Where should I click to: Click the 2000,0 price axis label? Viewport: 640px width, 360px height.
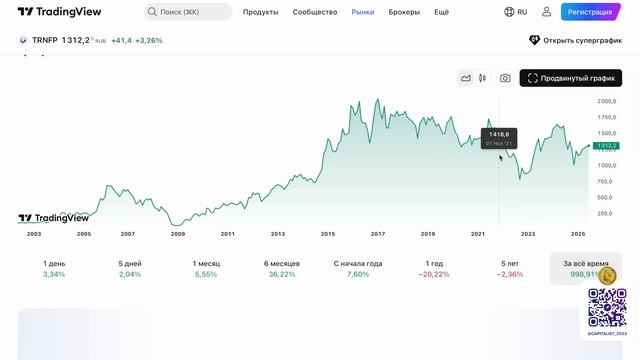607,101
